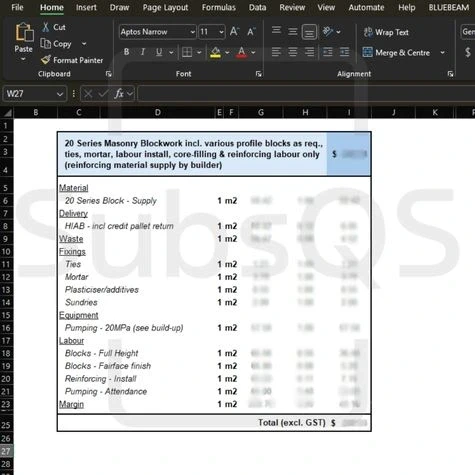
Task: Apply the red font colour A
Action: (x=242, y=52)
